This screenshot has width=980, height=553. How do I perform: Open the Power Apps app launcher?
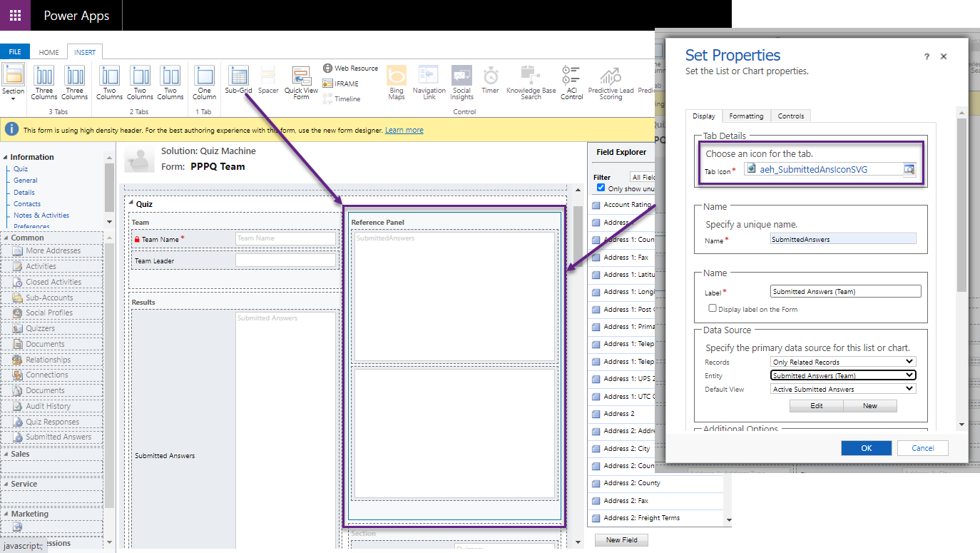[15, 15]
